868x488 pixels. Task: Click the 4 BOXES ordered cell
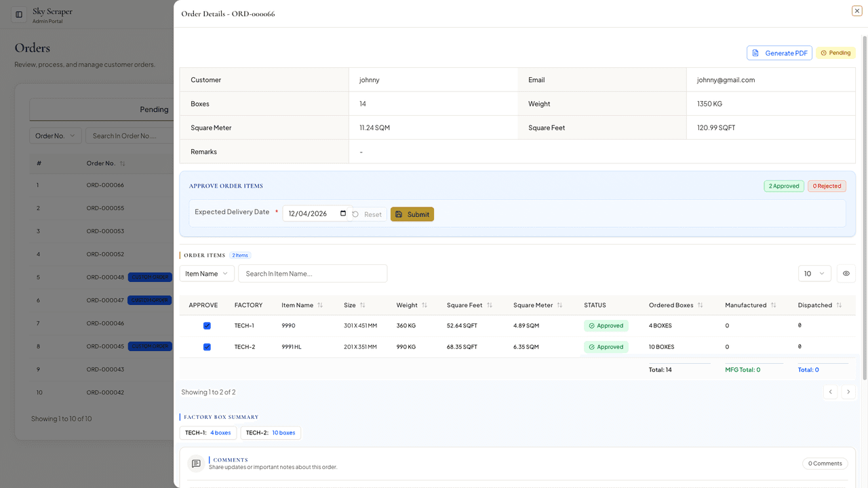660,326
